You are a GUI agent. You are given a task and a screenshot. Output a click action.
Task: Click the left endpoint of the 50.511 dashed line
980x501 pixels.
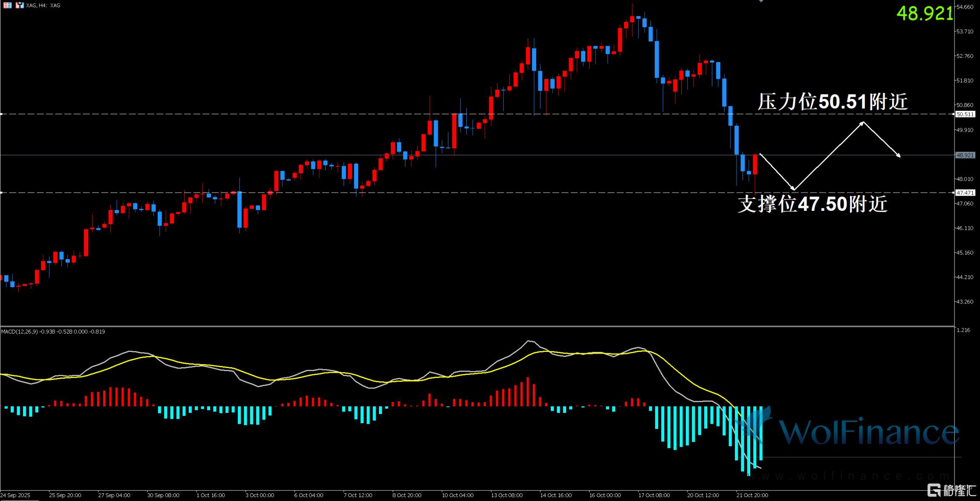click(1, 114)
